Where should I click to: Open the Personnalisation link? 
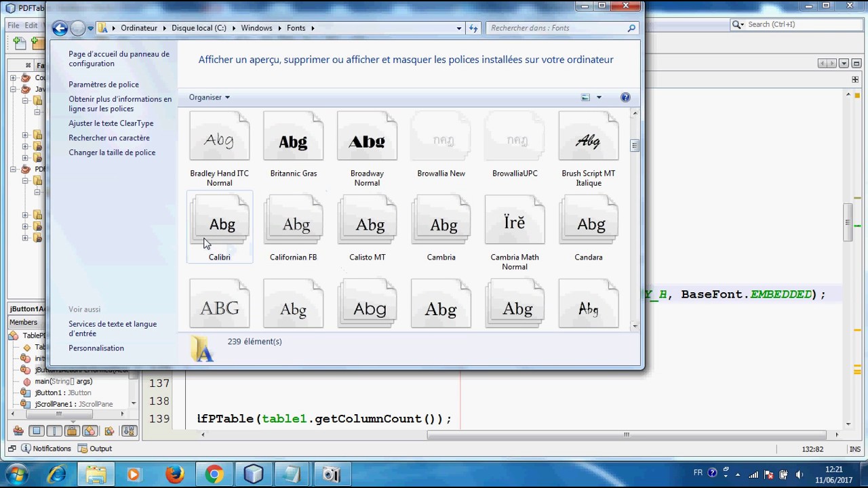[96, 348]
